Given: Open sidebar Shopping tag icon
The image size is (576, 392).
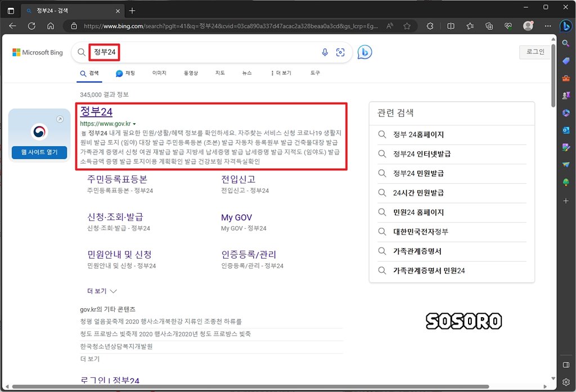Looking at the screenshot, I should tap(566, 61).
